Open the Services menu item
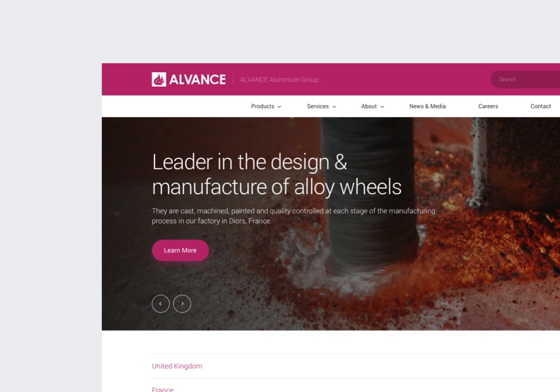 click(x=318, y=106)
